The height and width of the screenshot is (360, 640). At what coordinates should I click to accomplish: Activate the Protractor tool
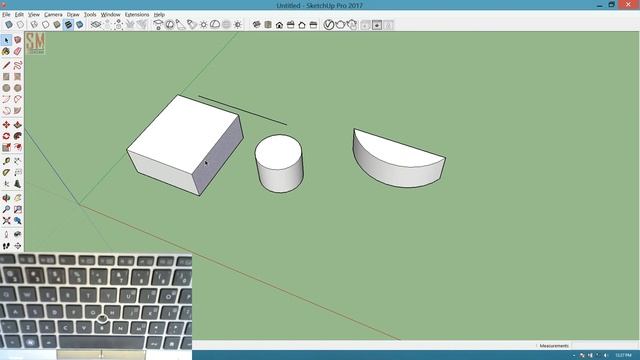[x=6, y=172]
